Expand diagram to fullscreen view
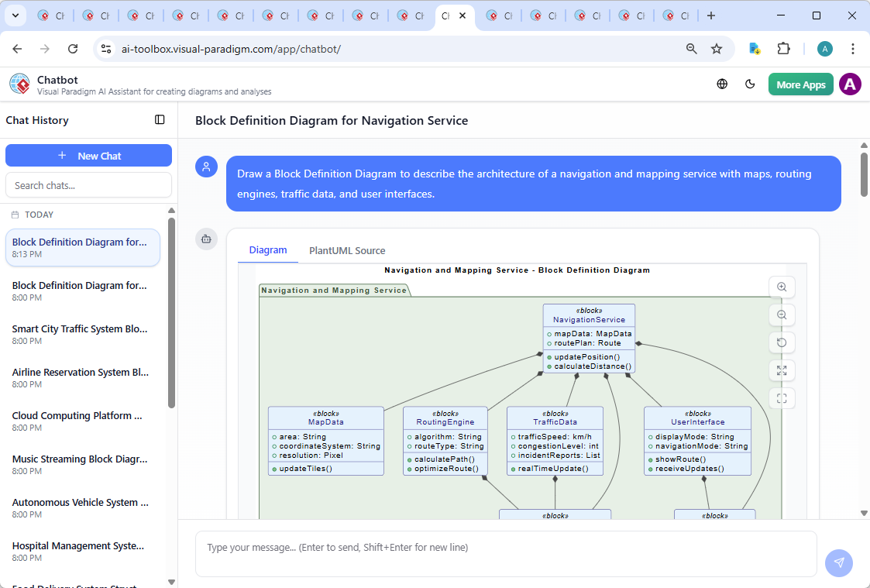The width and height of the screenshot is (870, 588). (782, 370)
